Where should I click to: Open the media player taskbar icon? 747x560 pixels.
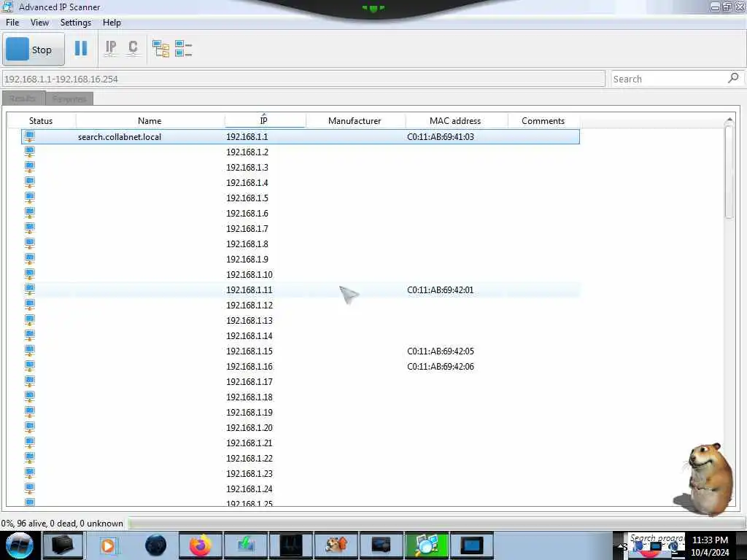pyautogui.click(x=108, y=545)
